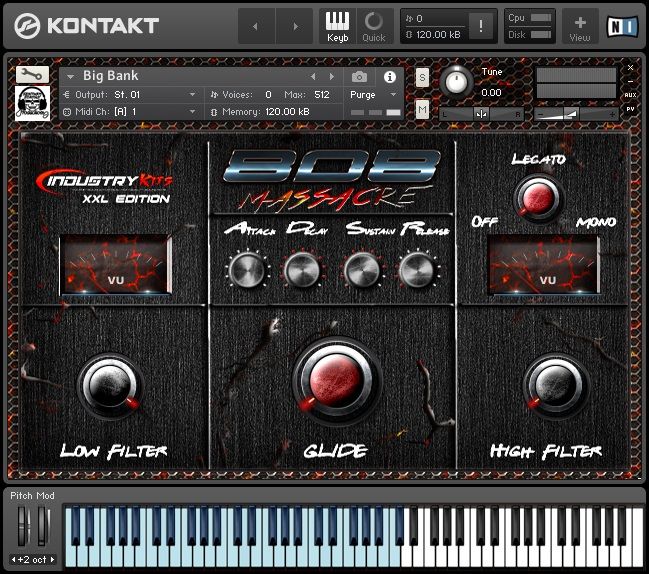Click the Quick load icon

[373, 26]
